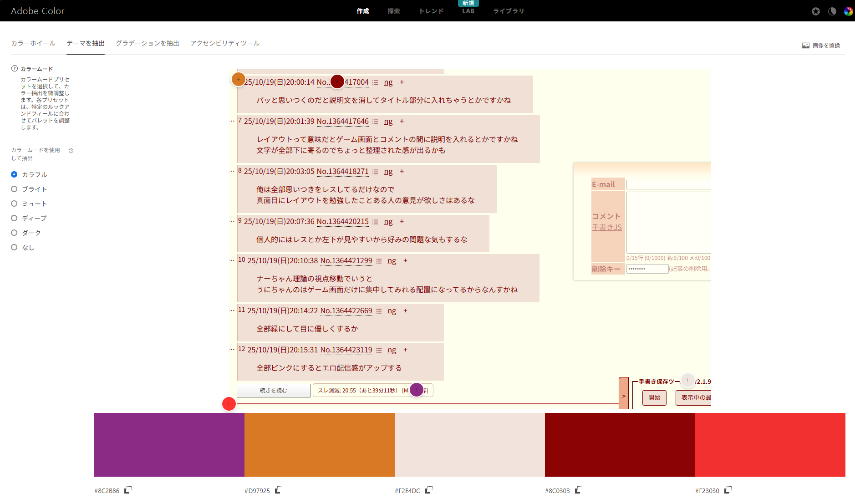Select the ブライト color mood
The width and height of the screenshot is (855, 504).
click(14, 189)
